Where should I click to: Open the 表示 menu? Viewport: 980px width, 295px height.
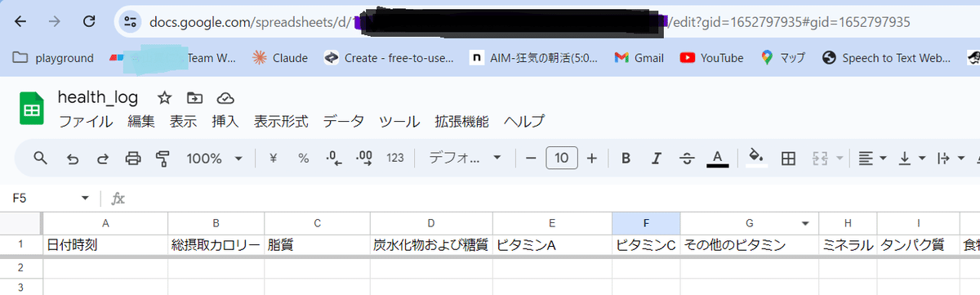[183, 122]
